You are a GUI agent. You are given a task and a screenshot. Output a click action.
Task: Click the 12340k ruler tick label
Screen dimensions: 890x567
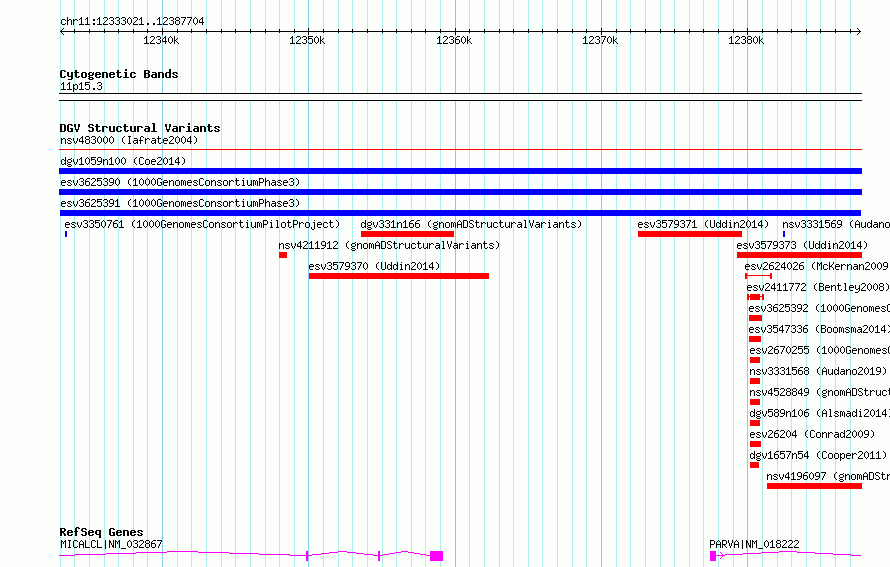161,40
